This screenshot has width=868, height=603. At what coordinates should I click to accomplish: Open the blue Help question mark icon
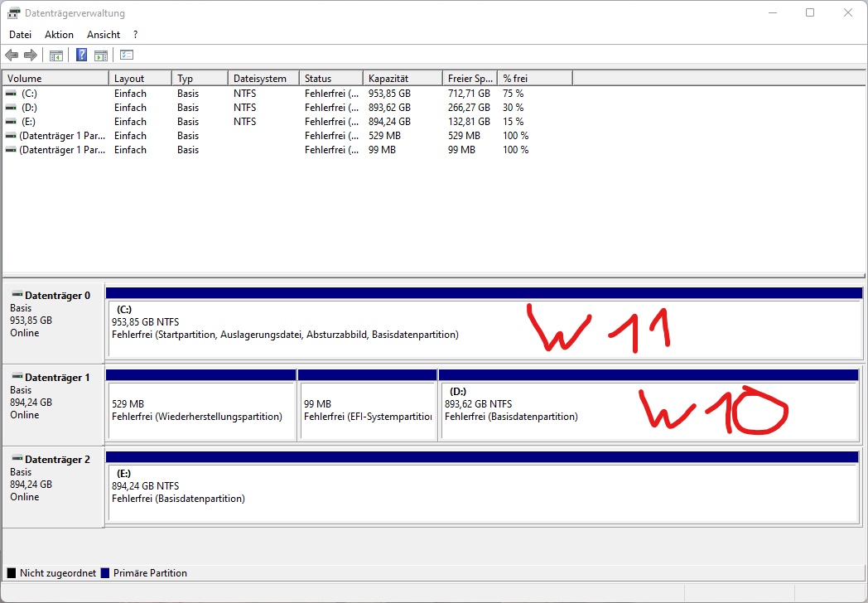click(x=81, y=55)
